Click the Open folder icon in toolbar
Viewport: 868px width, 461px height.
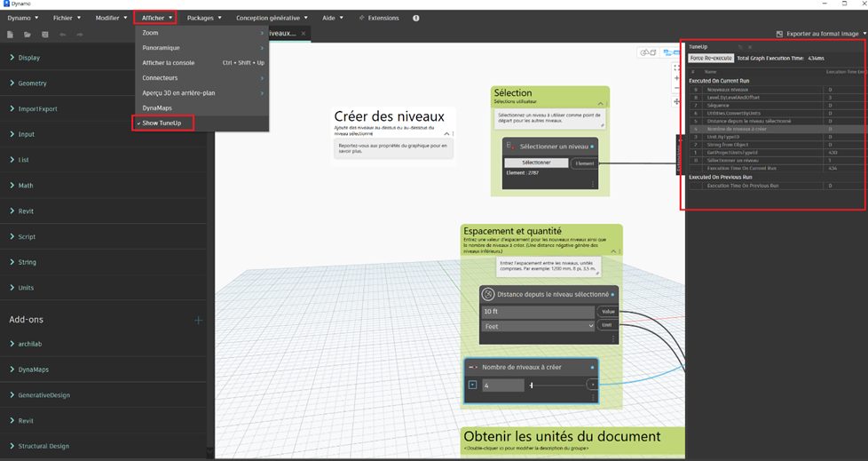28,35
